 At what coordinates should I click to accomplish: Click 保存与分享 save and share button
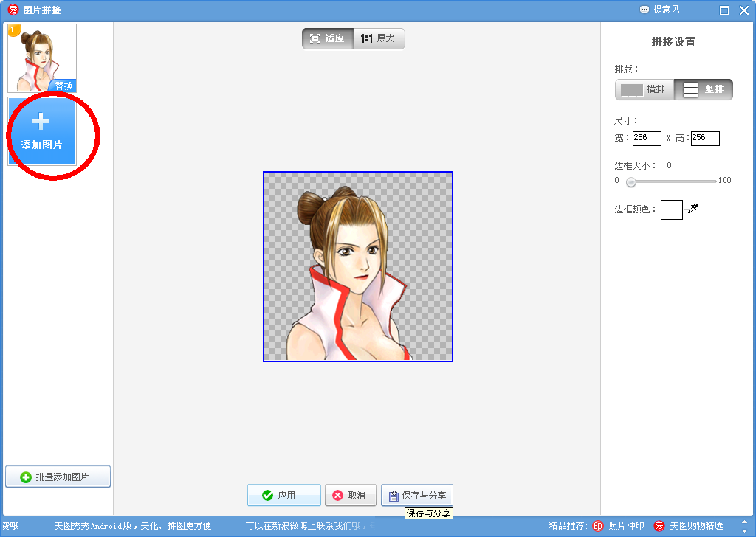(x=417, y=495)
